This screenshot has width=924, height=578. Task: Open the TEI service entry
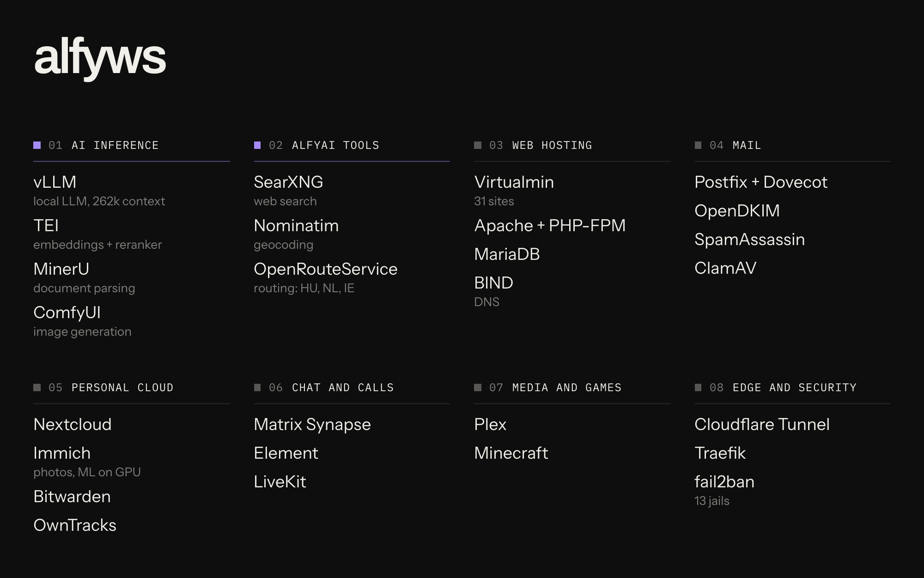[x=46, y=226]
